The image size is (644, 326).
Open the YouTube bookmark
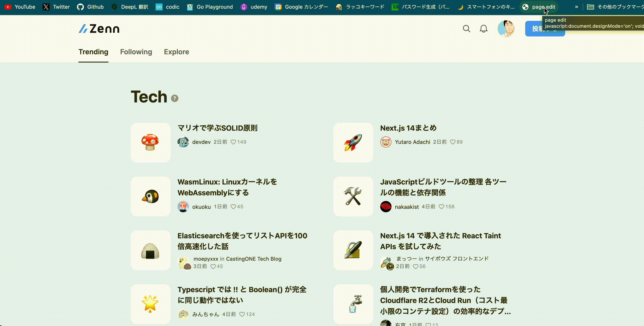pos(20,7)
